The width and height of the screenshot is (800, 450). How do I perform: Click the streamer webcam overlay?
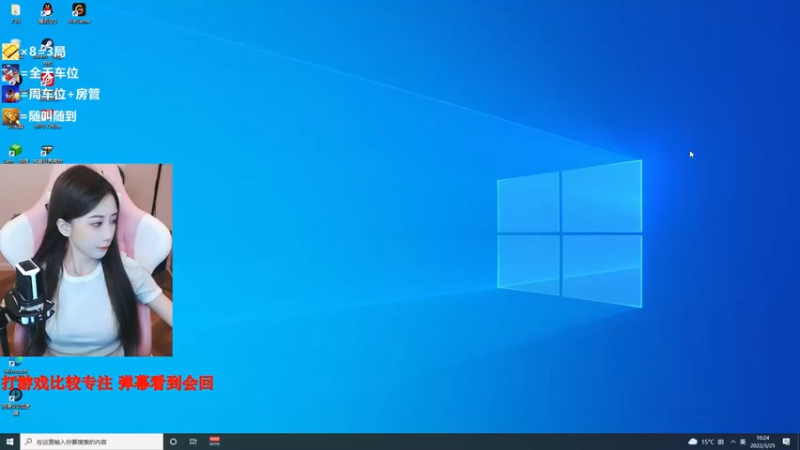(x=86, y=260)
